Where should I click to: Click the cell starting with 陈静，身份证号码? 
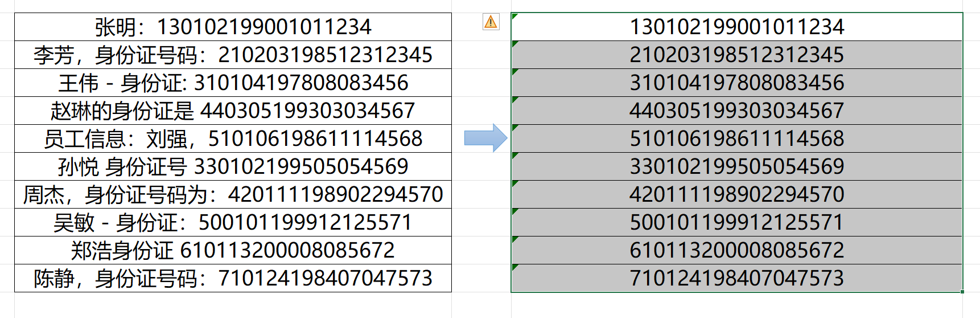coord(233,278)
